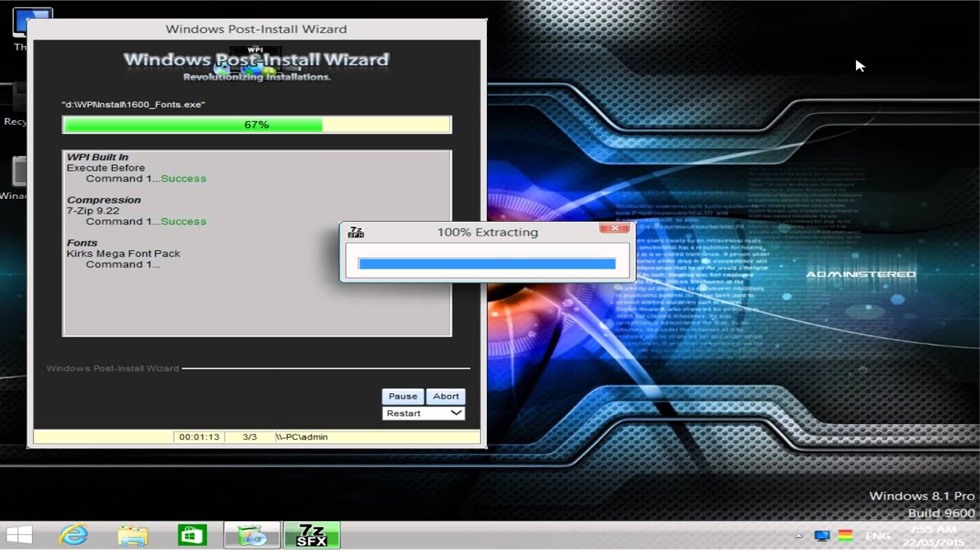Screen dimensions: 980x551
Task: Select the "WPI Built In" heading
Action: point(97,157)
